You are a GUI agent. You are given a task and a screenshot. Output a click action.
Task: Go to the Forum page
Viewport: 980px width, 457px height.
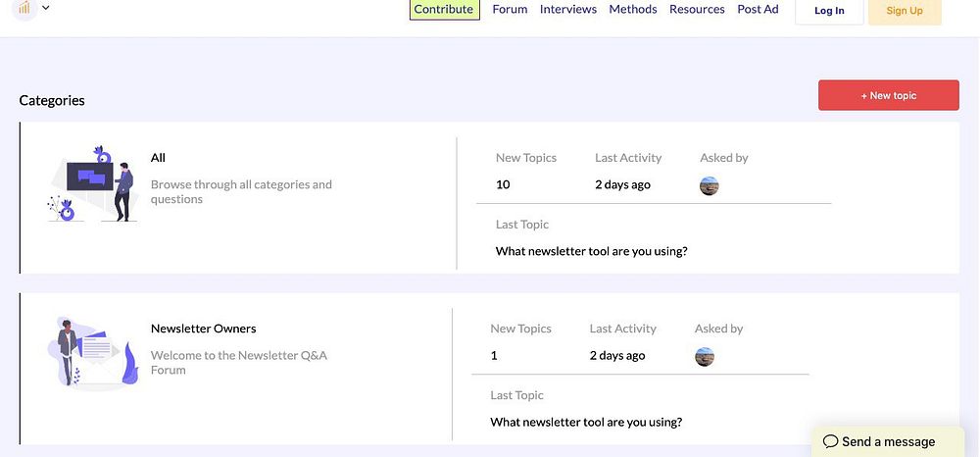(510, 10)
